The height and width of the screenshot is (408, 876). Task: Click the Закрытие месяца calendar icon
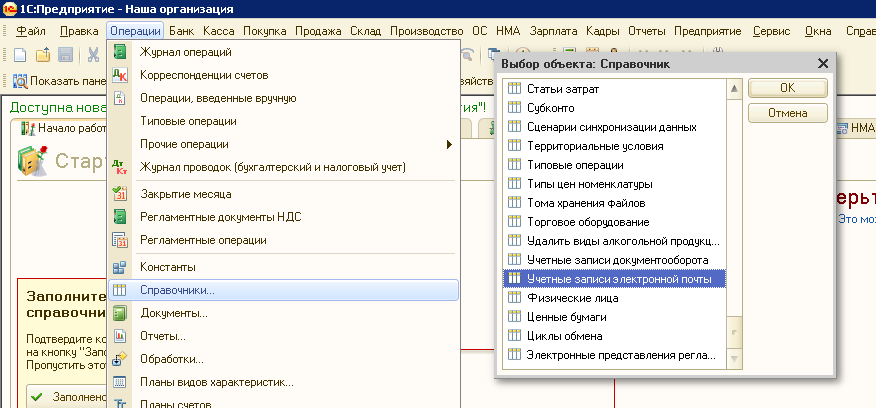click(x=120, y=194)
